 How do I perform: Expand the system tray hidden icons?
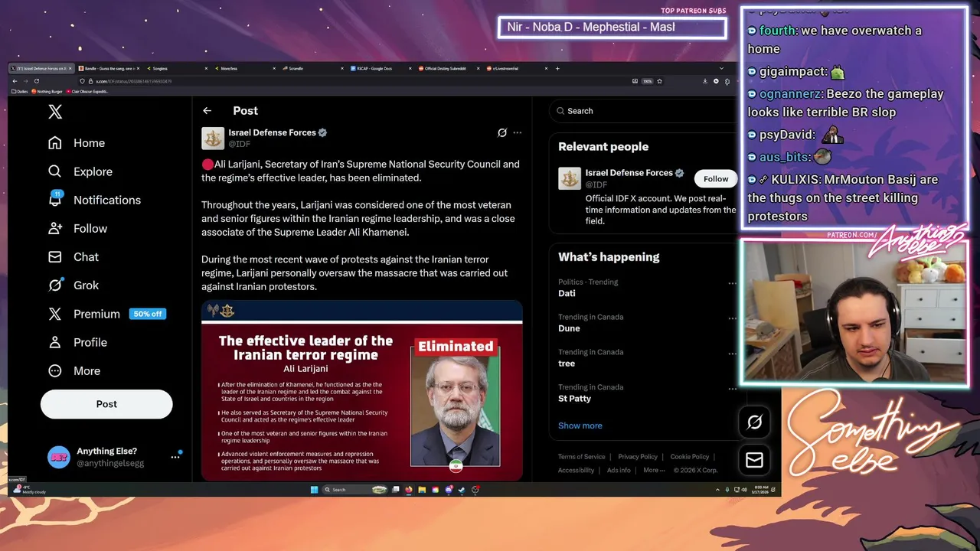point(717,490)
